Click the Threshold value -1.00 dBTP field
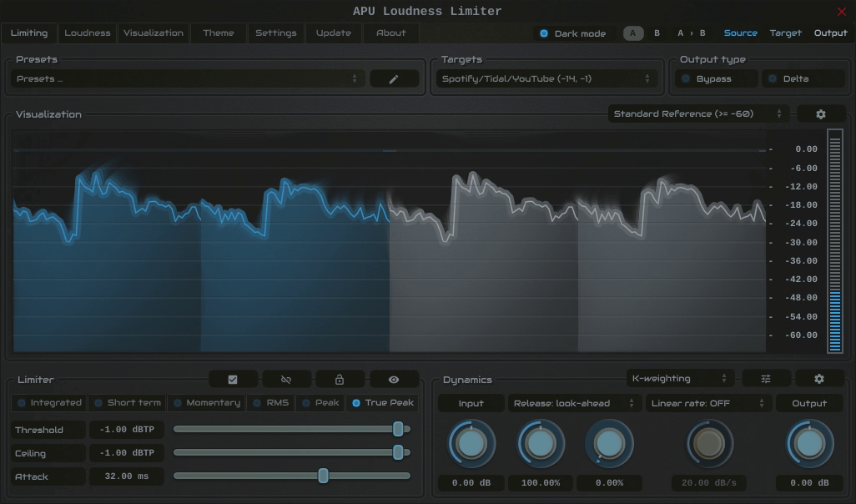 pos(127,430)
